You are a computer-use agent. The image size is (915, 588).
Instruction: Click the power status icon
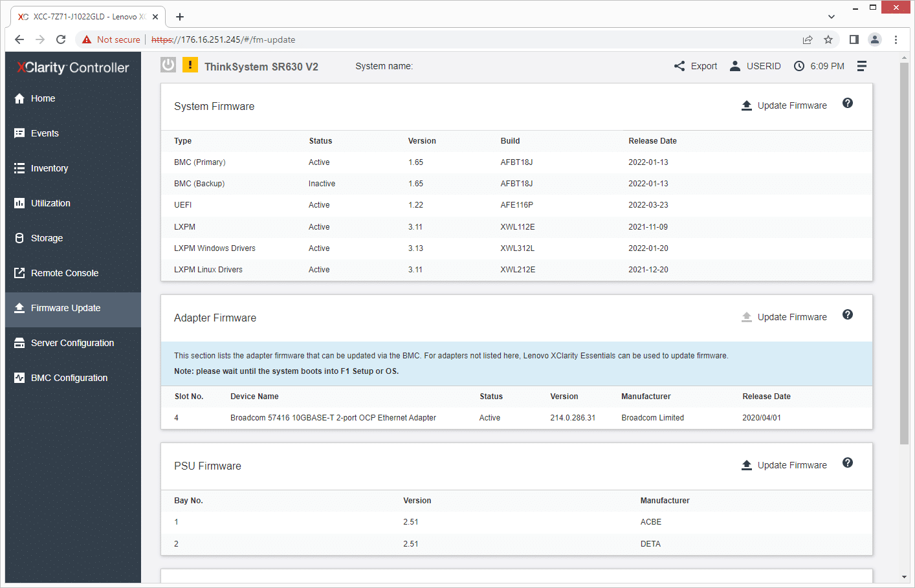[168, 65]
